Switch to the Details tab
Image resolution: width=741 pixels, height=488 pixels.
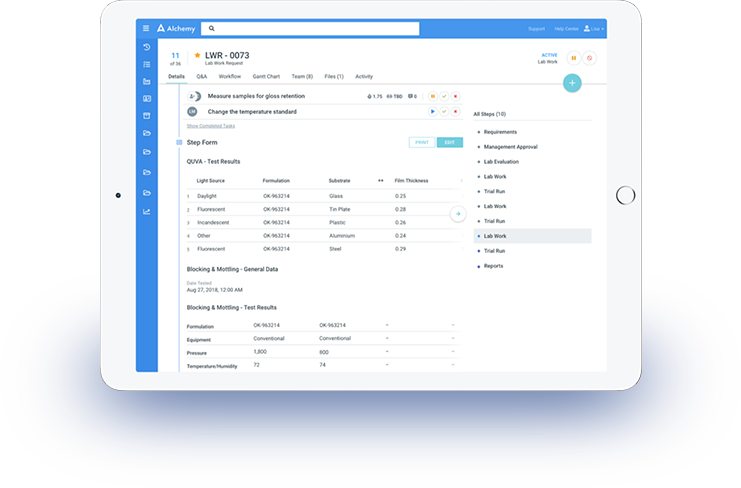click(x=176, y=77)
